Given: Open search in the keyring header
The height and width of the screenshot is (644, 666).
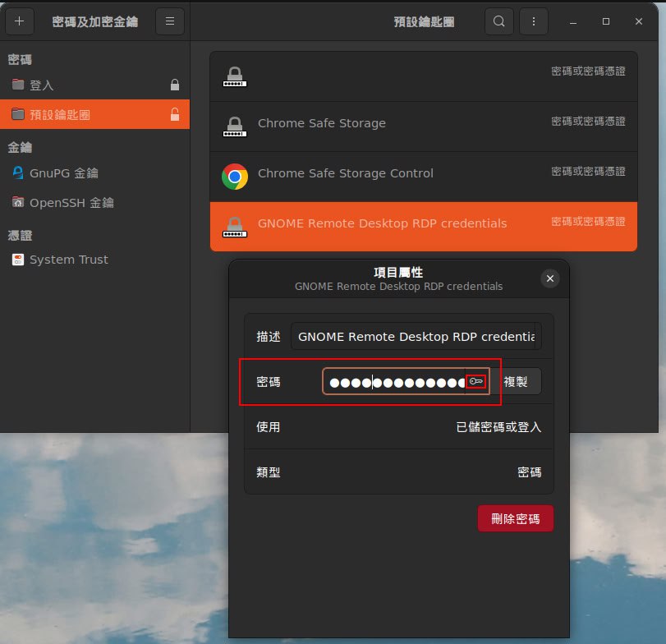Looking at the screenshot, I should [x=499, y=21].
